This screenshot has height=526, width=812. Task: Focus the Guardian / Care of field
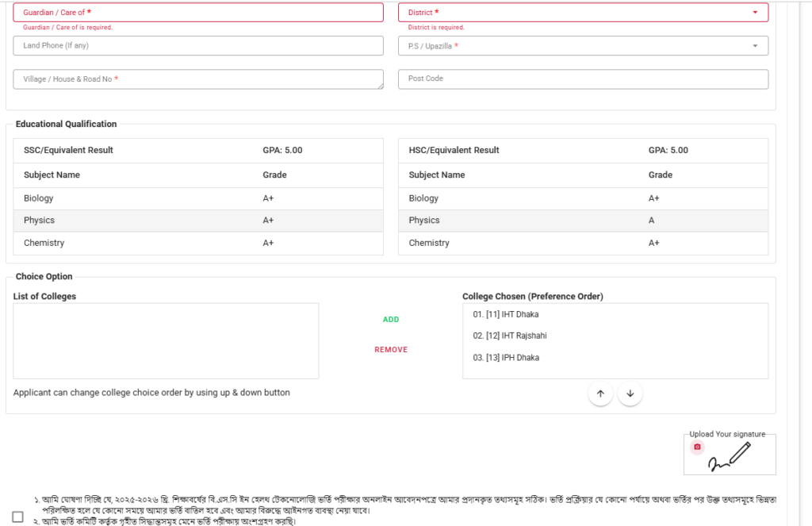click(x=198, y=13)
